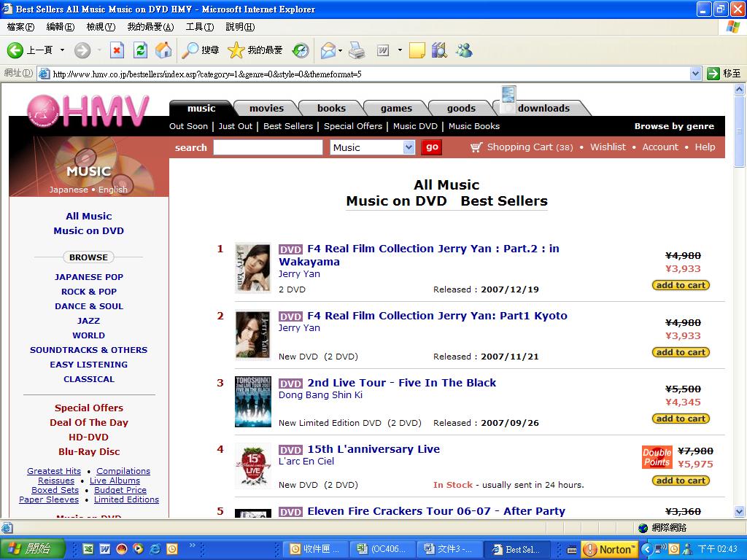Open Jerry Yan artist link under Part1 Kyoto

(299, 328)
